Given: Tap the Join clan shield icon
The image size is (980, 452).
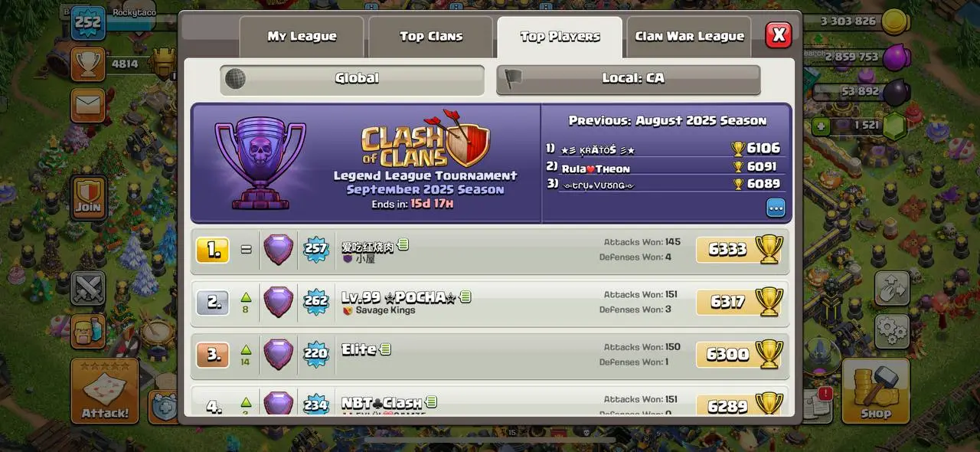Looking at the screenshot, I should 88,197.
